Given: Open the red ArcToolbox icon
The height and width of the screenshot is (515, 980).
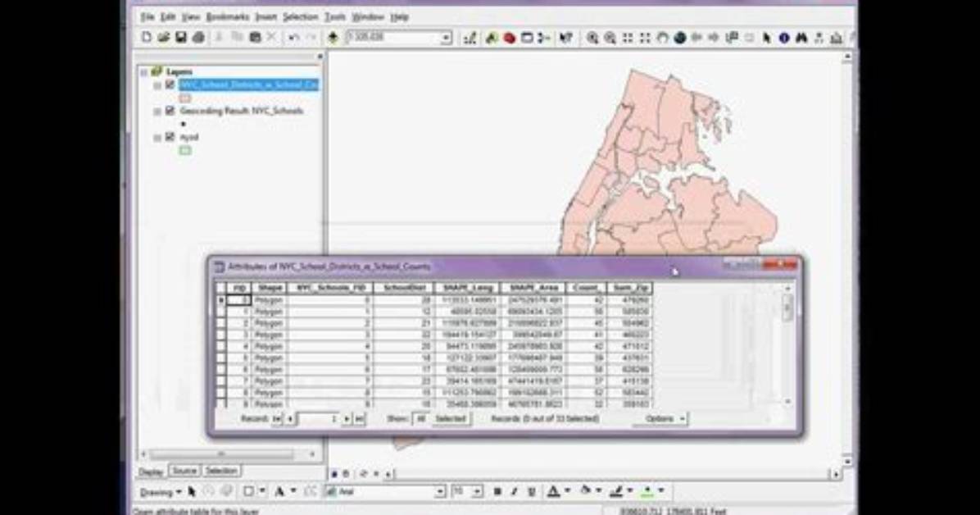Looking at the screenshot, I should 510,39.
